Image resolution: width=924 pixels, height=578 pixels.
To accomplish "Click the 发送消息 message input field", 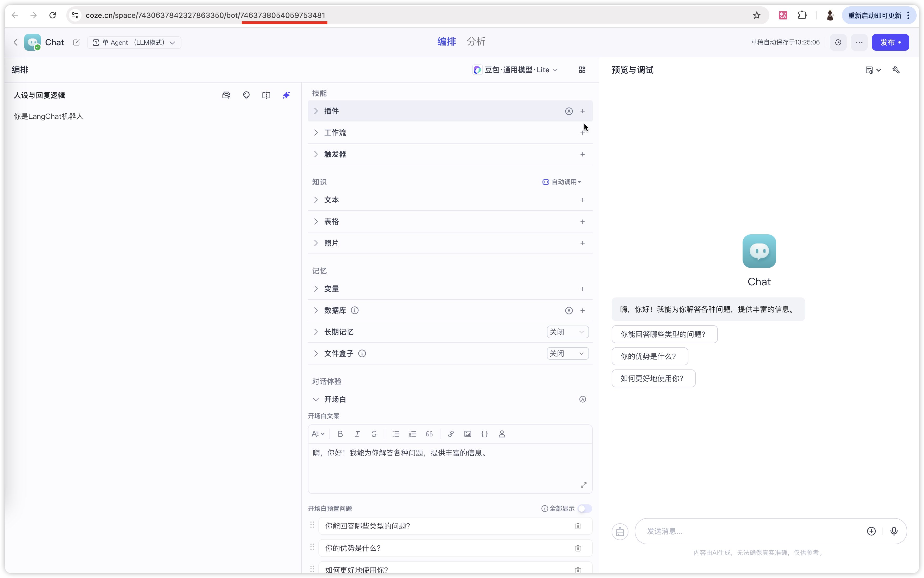I will [x=749, y=531].
